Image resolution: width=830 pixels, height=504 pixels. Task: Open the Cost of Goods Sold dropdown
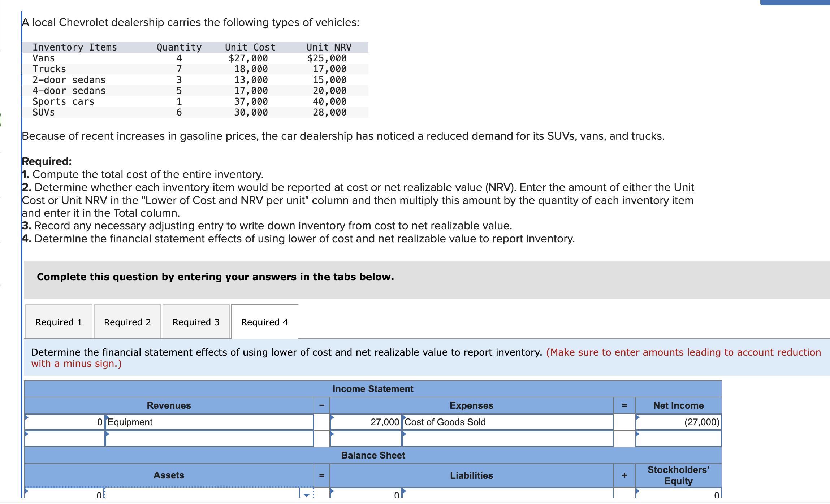(x=507, y=422)
